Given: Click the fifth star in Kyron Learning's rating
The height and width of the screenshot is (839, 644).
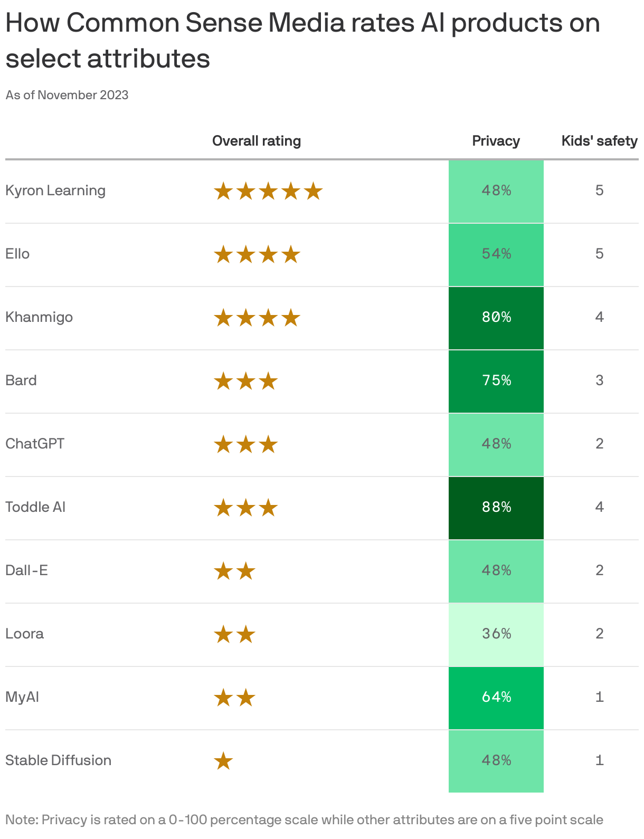Looking at the screenshot, I should click(x=314, y=192).
